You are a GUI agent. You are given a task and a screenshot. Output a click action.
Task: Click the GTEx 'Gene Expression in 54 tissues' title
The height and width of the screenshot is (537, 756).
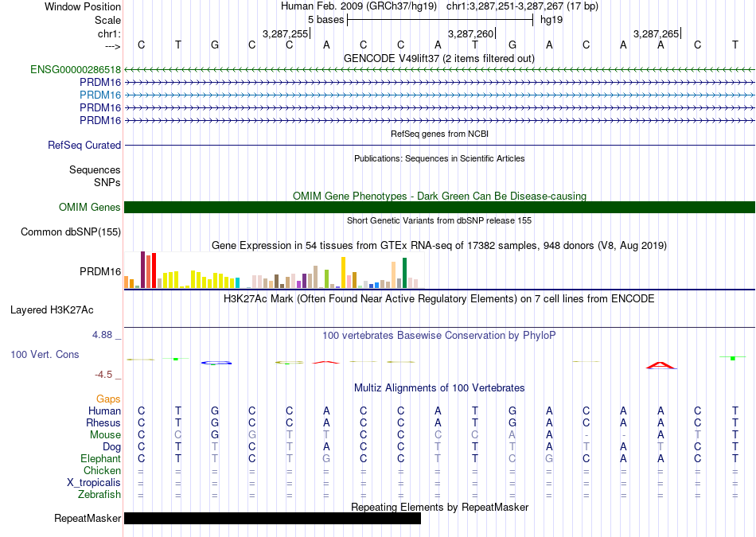click(439, 245)
